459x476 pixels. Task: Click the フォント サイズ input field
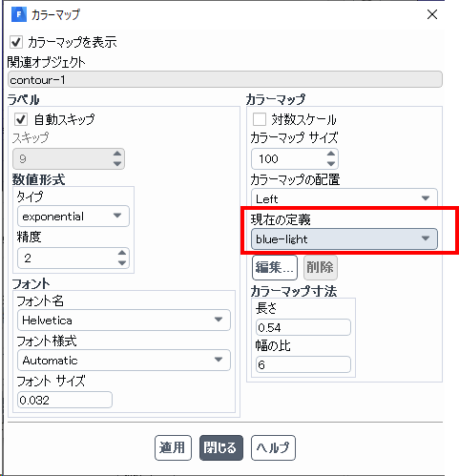[65, 400]
